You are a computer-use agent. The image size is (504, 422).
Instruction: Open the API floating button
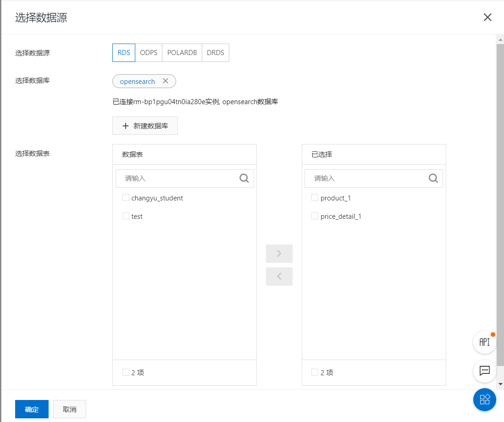pos(484,342)
